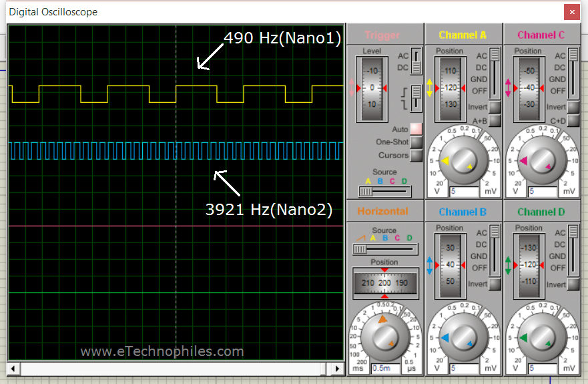Screen dimensions: 588x384
Task: Click the orange Horizontal timebase pointer
Action: 382,319
